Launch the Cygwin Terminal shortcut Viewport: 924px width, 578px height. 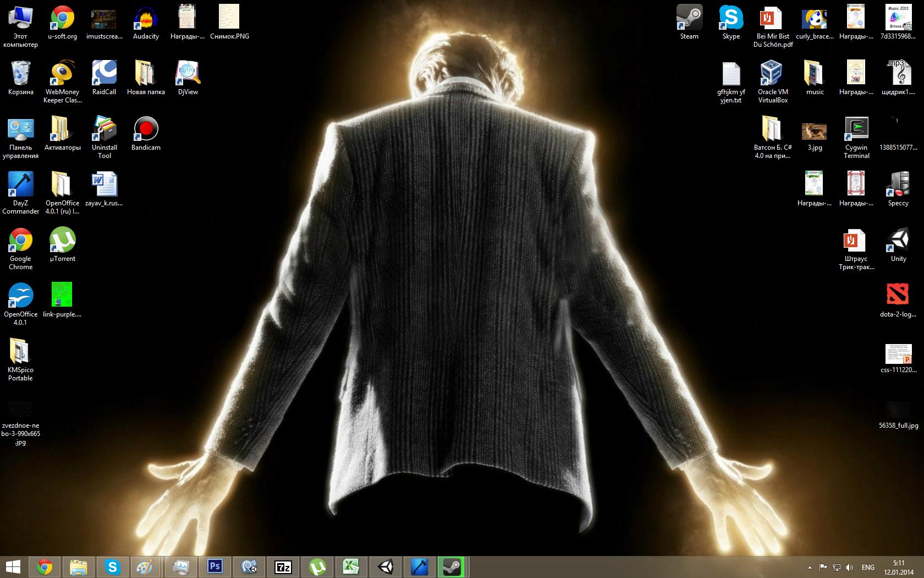click(856, 137)
